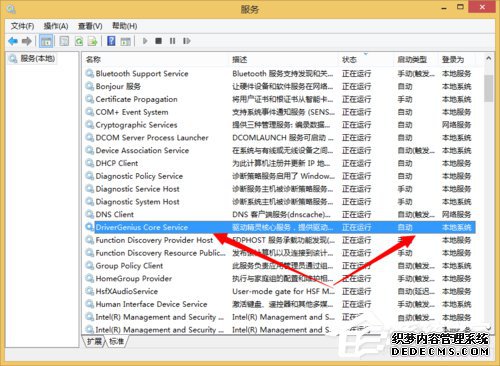Open the 文件(F) menu
Viewport: 500px width, 366px height.
tap(22, 26)
